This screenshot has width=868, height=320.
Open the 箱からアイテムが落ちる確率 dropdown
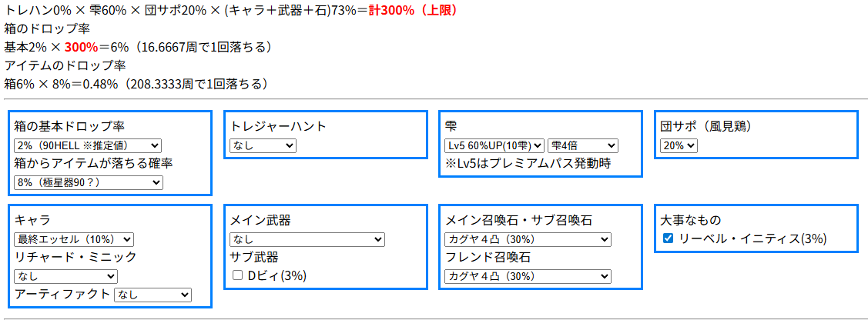coord(89,182)
